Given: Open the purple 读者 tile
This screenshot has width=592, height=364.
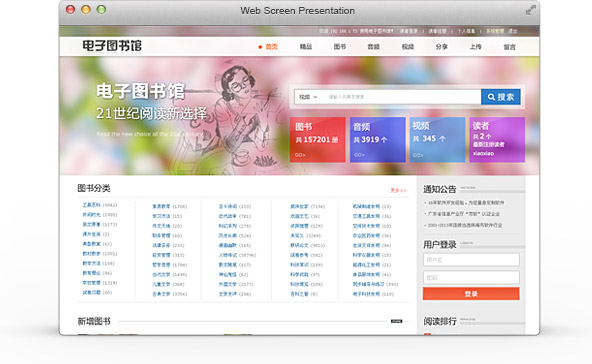Looking at the screenshot, I should tap(497, 140).
